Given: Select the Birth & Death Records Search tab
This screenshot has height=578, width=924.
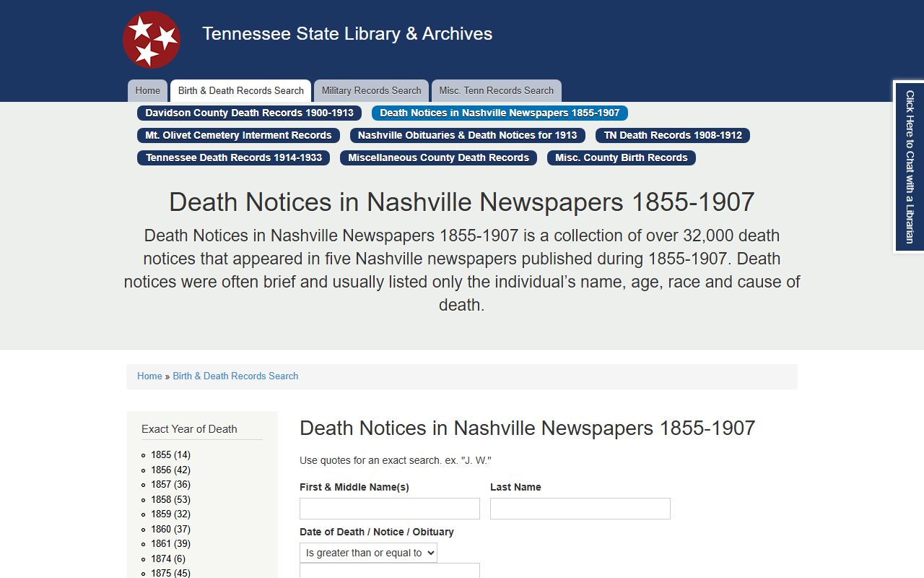Looking at the screenshot, I should pyautogui.click(x=241, y=91).
